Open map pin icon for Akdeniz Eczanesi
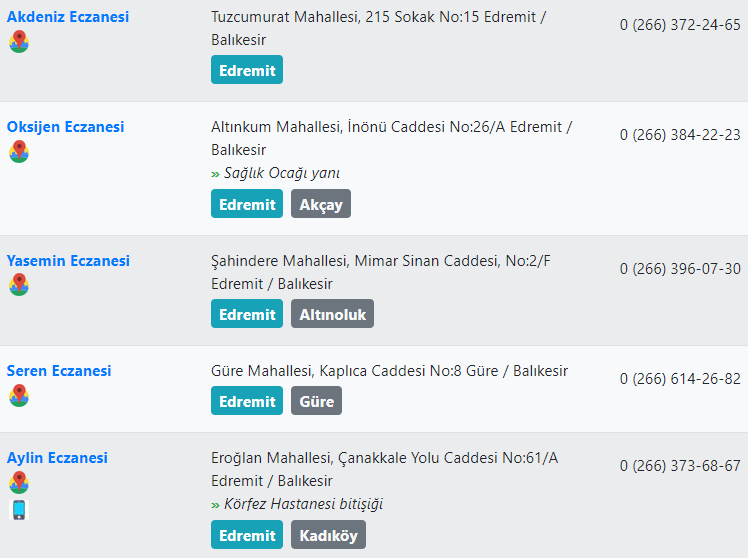This screenshot has width=748, height=558. (19, 41)
